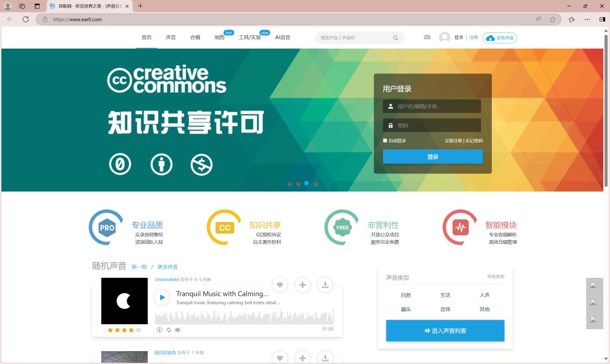Image resolution: width=610 pixels, height=364 pixels.
Task: Click the red waveform 智能模块 icon
Action: coord(460,228)
